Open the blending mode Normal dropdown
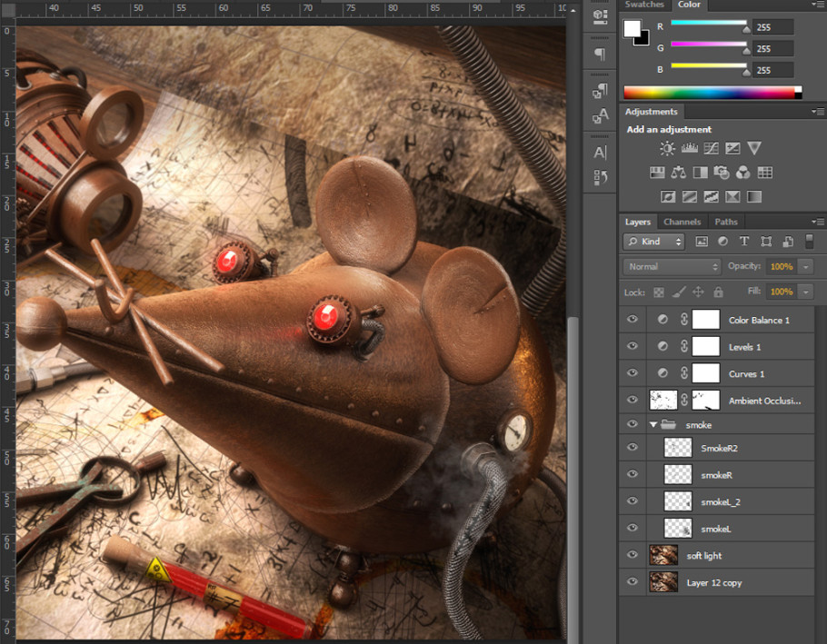 tap(672, 267)
